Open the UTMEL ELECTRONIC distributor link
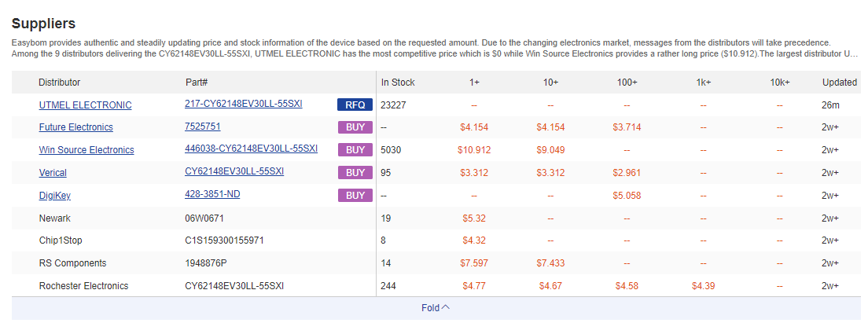Viewport: 868px width, 323px height. [85, 105]
